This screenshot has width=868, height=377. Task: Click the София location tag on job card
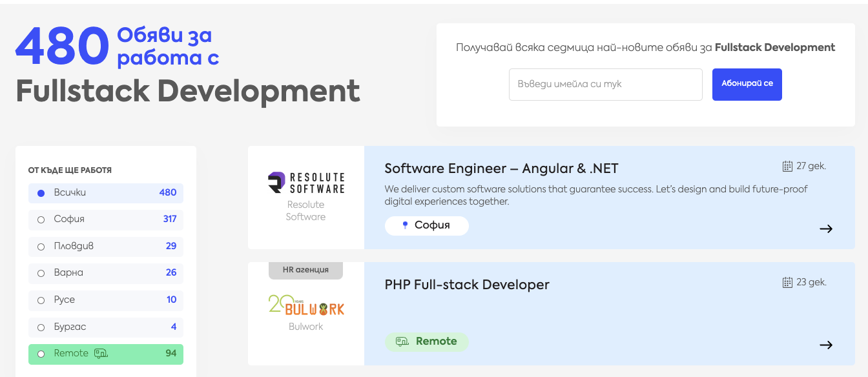tap(427, 226)
